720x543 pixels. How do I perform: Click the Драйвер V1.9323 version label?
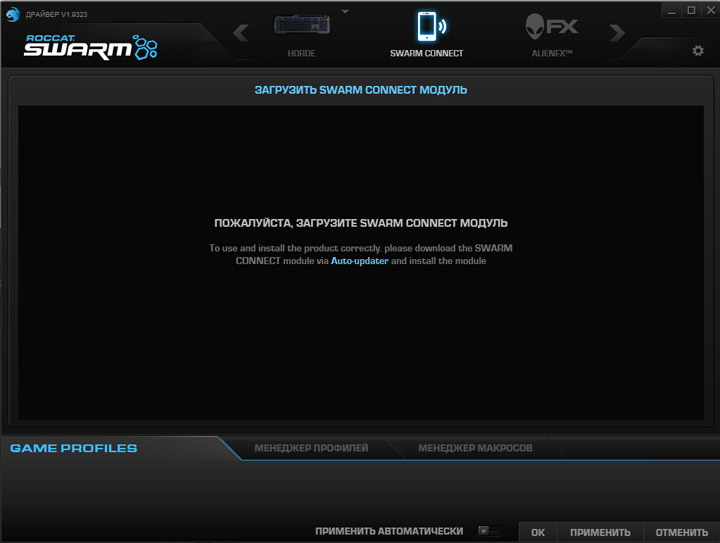(x=56, y=14)
